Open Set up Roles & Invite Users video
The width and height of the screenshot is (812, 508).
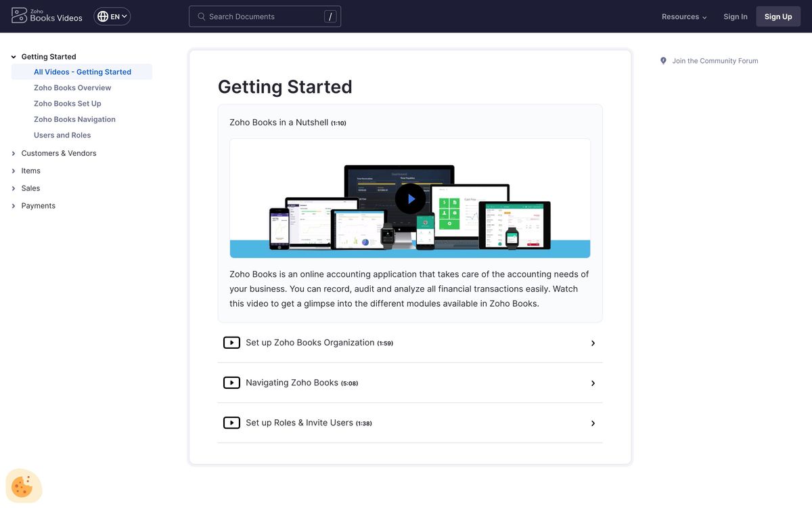[x=299, y=423]
